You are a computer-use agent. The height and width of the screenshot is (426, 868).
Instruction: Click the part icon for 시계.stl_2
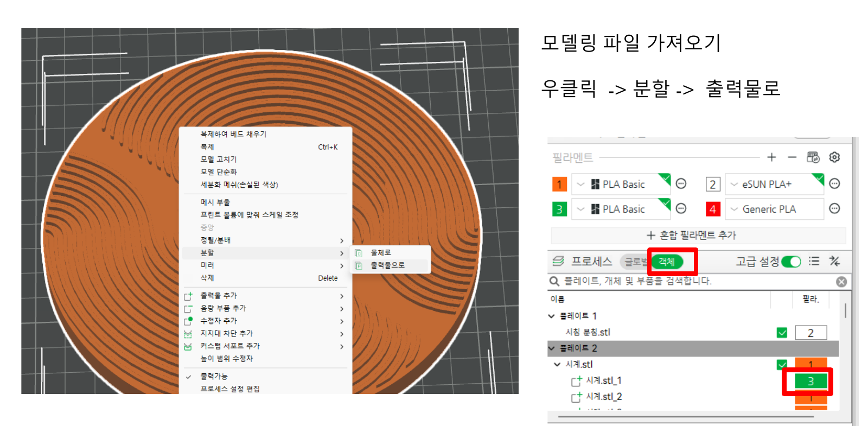[576, 397]
